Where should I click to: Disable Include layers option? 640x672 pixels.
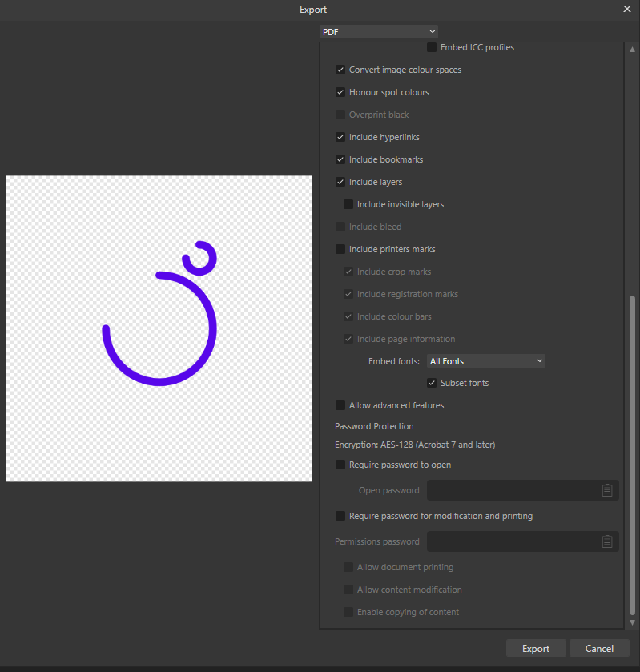tap(340, 182)
